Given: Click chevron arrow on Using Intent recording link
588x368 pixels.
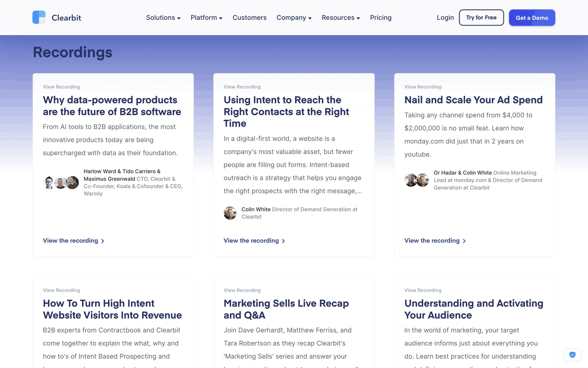Looking at the screenshot, I should pyautogui.click(x=283, y=241).
